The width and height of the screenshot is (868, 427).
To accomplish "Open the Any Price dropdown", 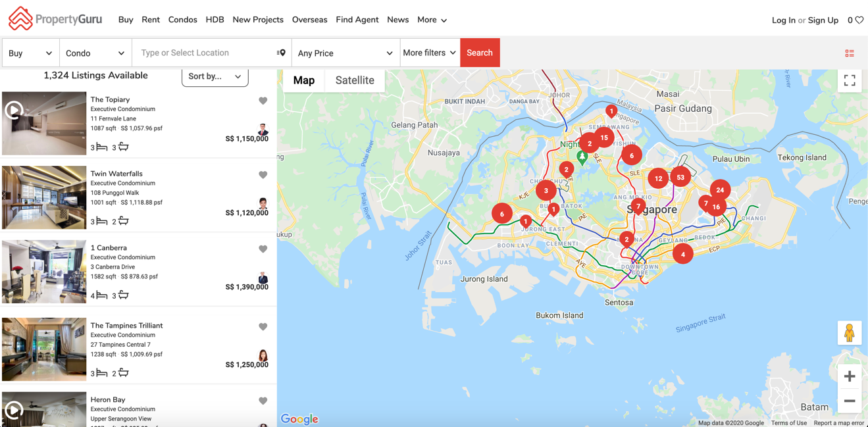I will click(x=345, y=53).
